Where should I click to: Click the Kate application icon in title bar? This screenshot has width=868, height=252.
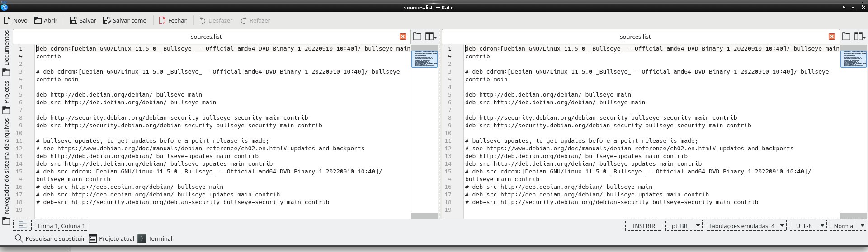coord(5,7)
